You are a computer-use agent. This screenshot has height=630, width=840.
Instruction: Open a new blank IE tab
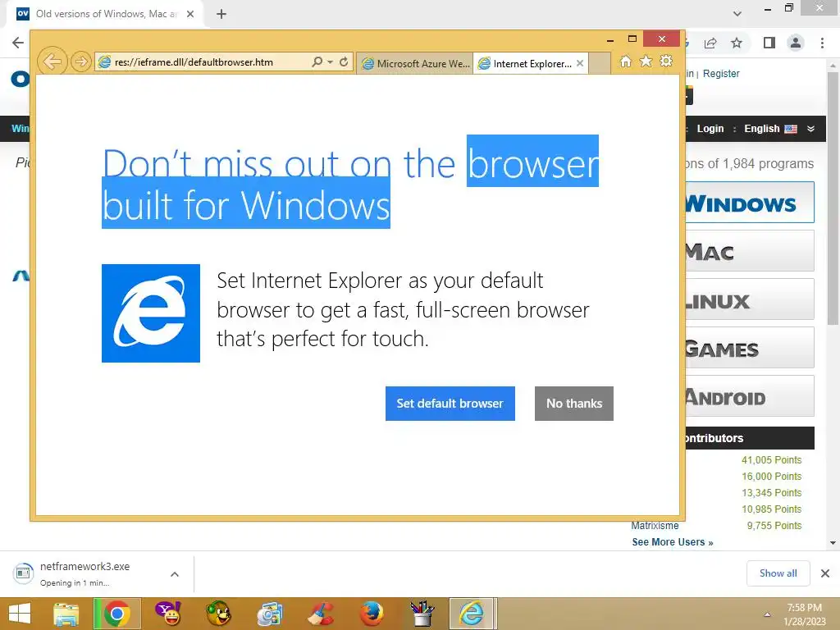coord(600,64)
